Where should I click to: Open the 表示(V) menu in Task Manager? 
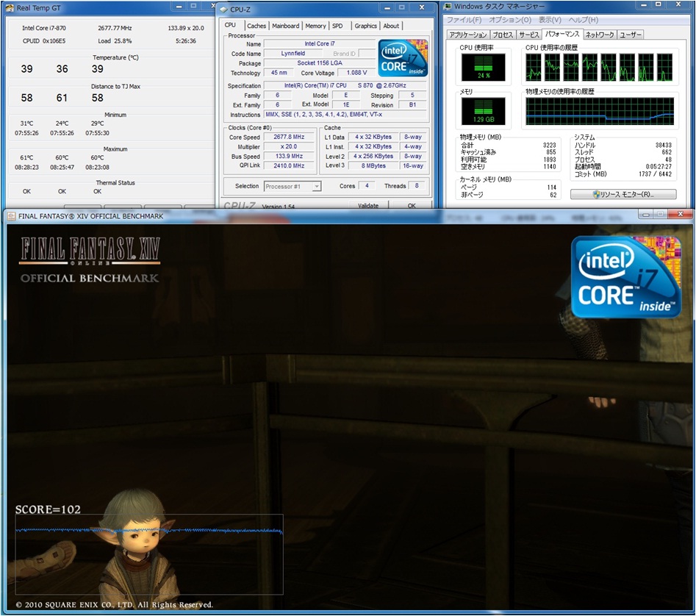pyautogui.click(x=550, y=20)
